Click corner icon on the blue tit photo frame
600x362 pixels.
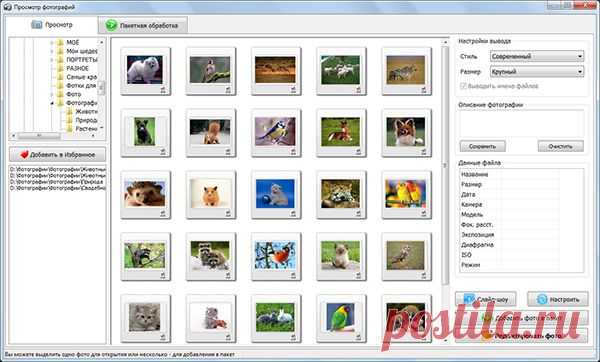[x=293, y=152]
